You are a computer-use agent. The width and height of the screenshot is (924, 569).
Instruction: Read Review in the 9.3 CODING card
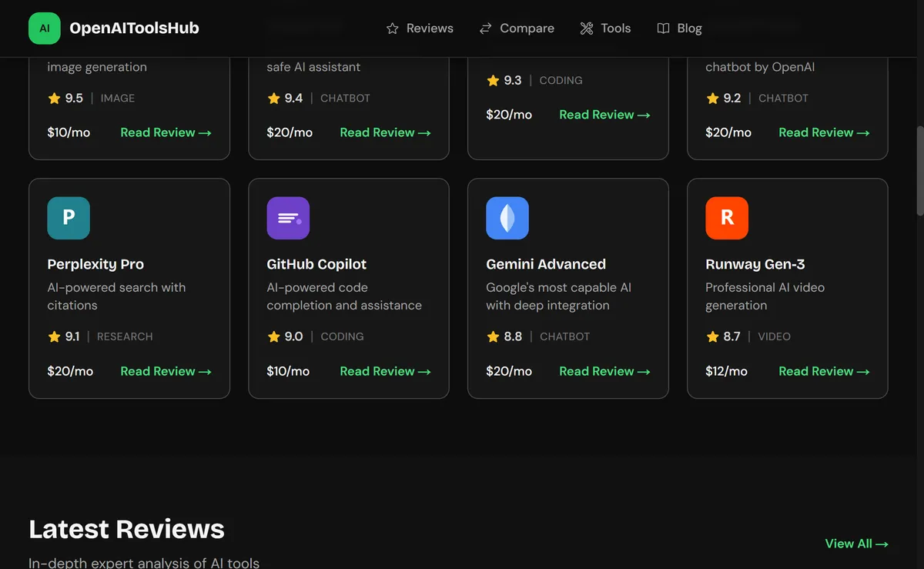(604, 115)
